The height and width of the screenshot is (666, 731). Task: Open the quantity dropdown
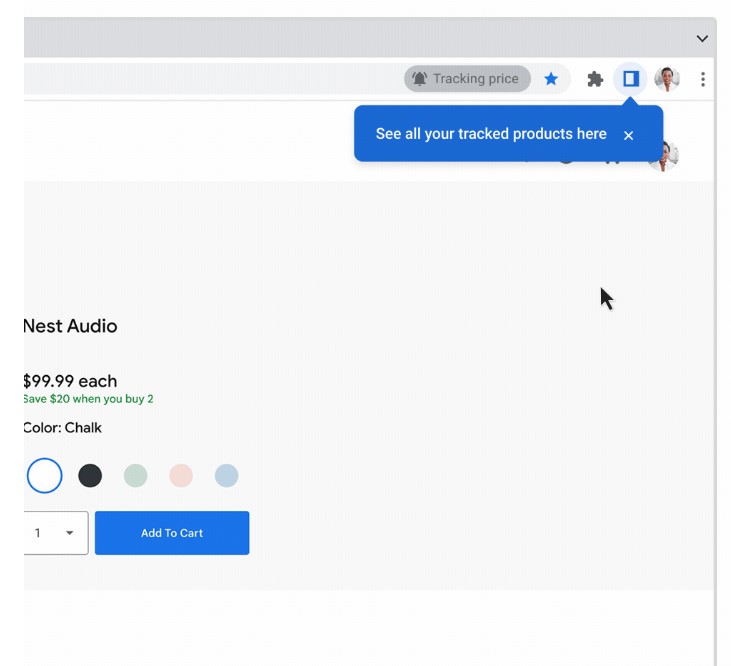pos(55,533)
